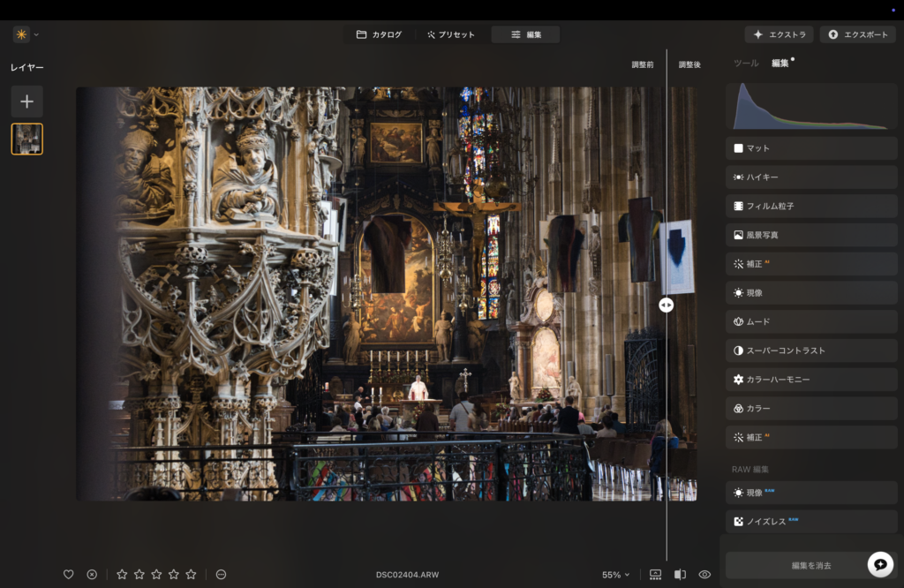Open the more options ellipsis icon
904x588 pixels.
[x=221, y=574]
